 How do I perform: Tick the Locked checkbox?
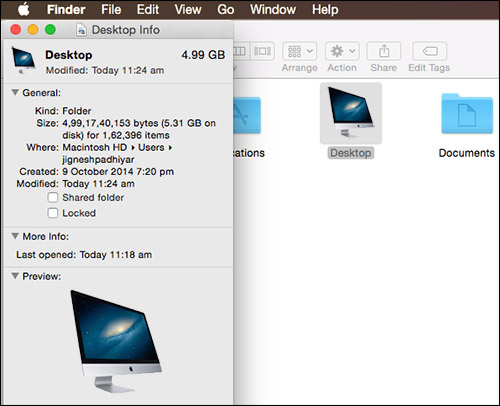(53, 213)
